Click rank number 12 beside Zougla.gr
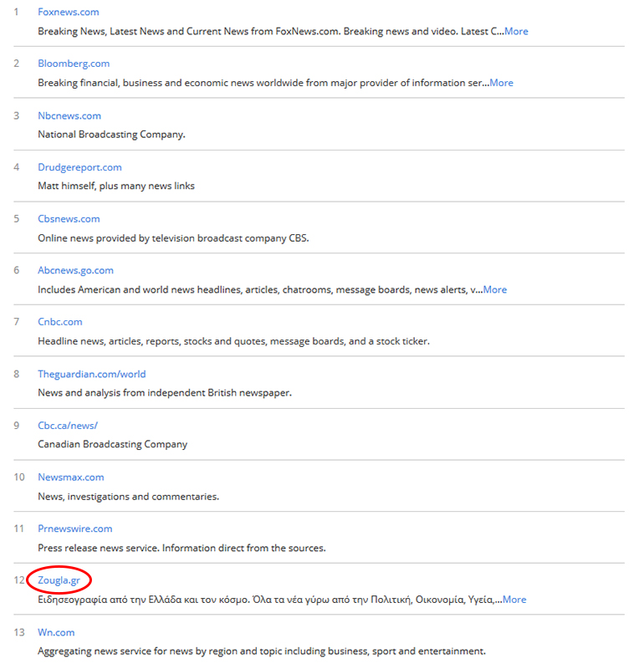The width and height of the screenshot is (644, 664). pos(19,580)
